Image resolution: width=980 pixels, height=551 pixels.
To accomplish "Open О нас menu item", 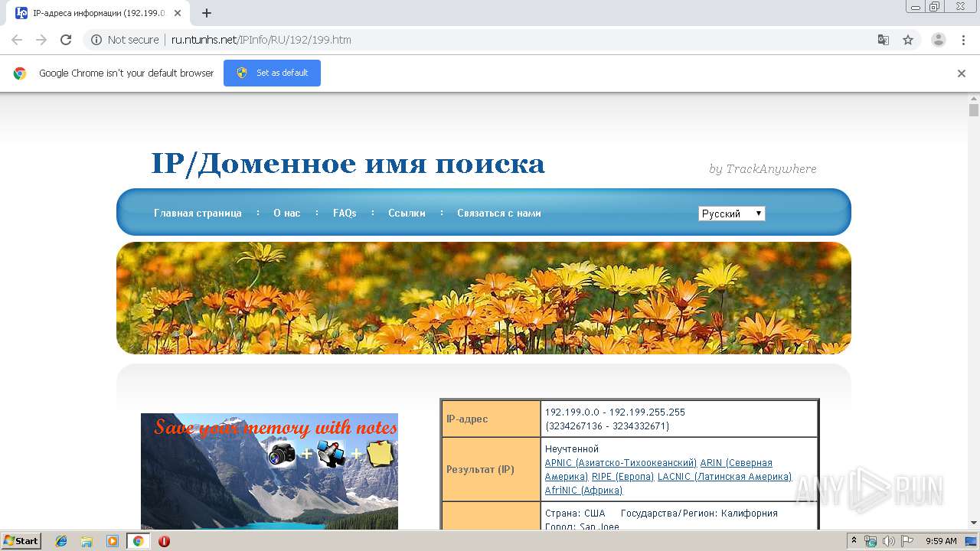I will coord(287,214).
